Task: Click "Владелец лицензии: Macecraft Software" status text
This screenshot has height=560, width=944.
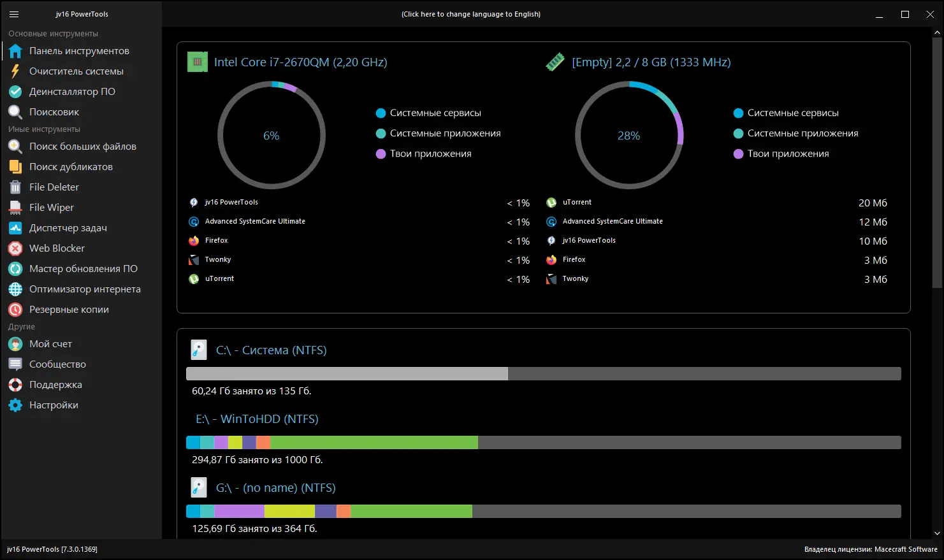Action: 871,549
